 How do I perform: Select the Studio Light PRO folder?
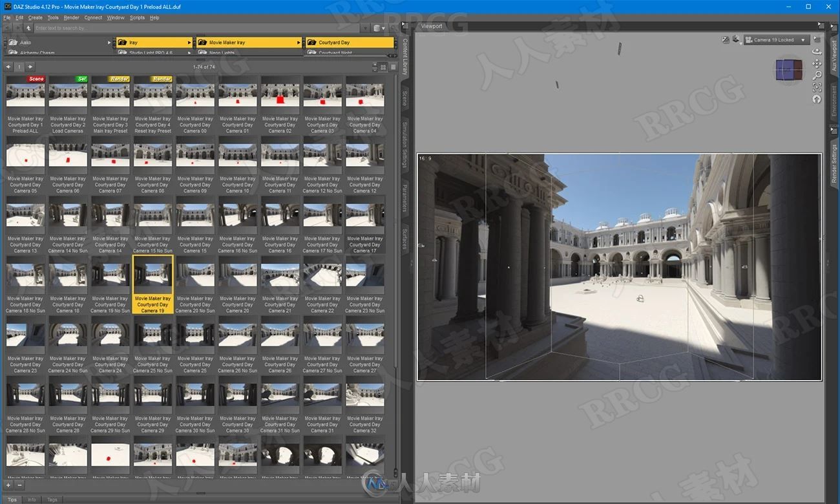(154, 53)
